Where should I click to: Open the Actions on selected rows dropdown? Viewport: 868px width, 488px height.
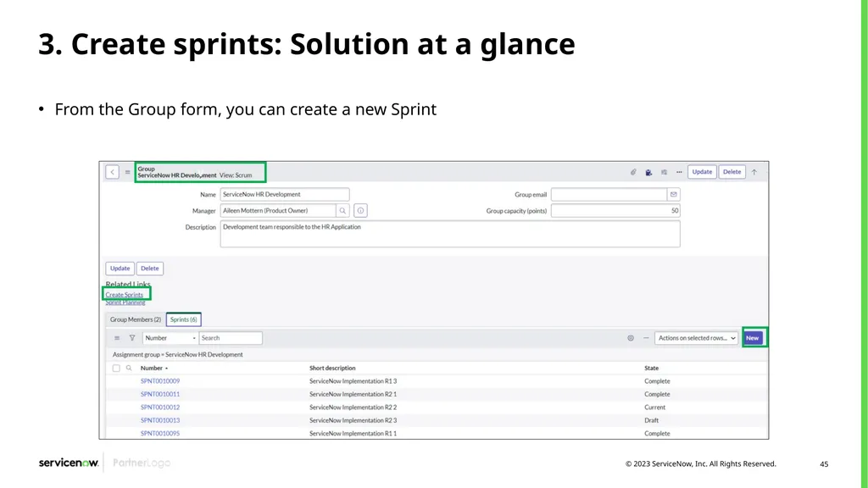(x=697, y=338)
